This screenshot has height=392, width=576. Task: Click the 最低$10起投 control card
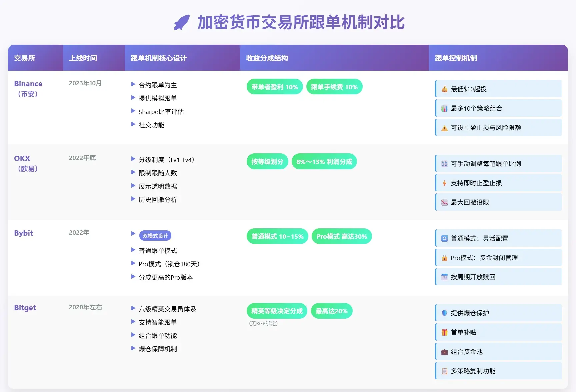[x=498, y=89]
